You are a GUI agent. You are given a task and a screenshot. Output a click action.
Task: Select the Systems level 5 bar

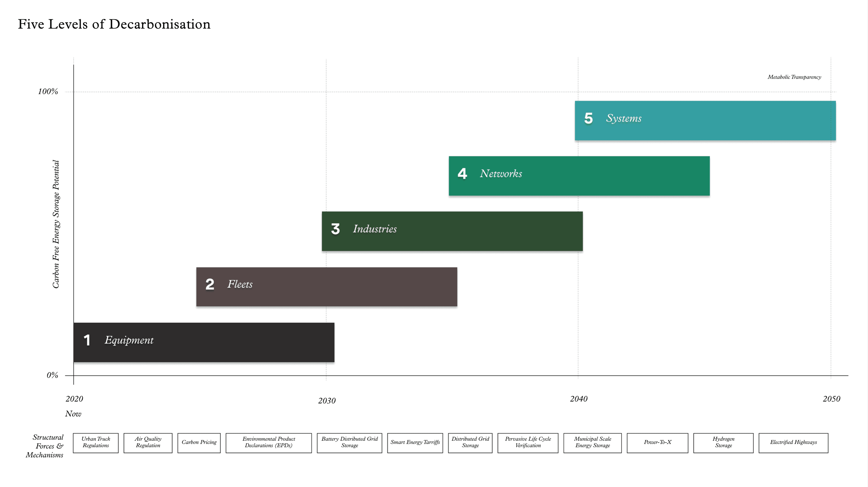tap(705, 120)
